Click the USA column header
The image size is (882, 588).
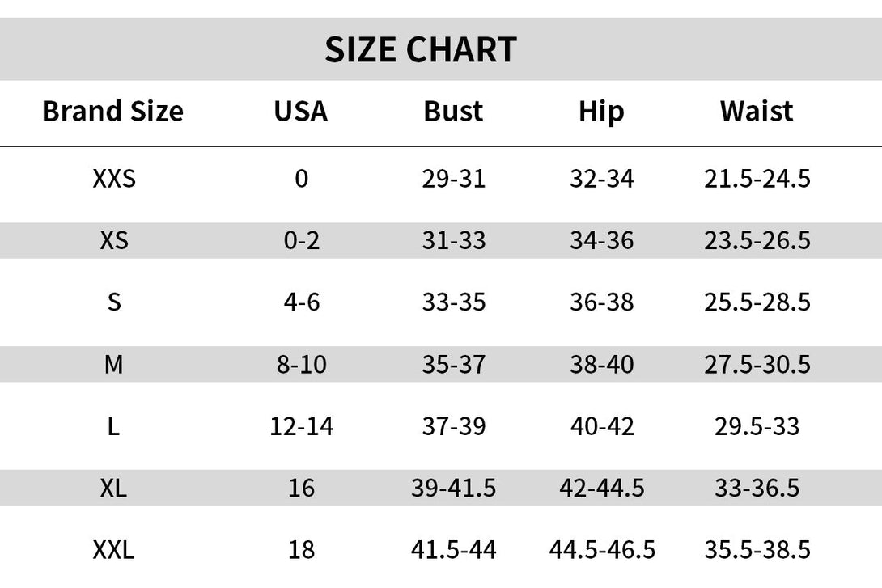click(x=301, y=111)
